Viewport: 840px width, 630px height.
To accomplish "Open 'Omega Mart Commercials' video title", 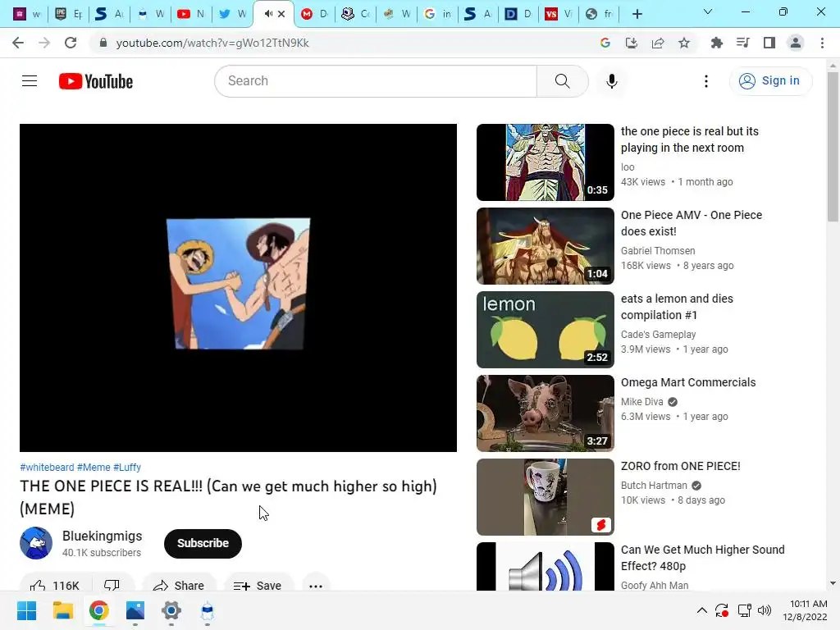I will click(688, 382).
